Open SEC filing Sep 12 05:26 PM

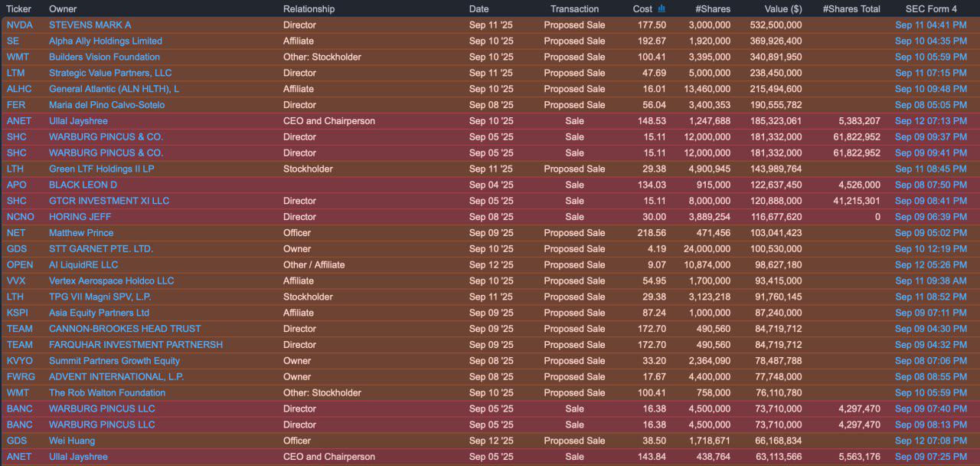pyautogui.click(x=931, y=265)
